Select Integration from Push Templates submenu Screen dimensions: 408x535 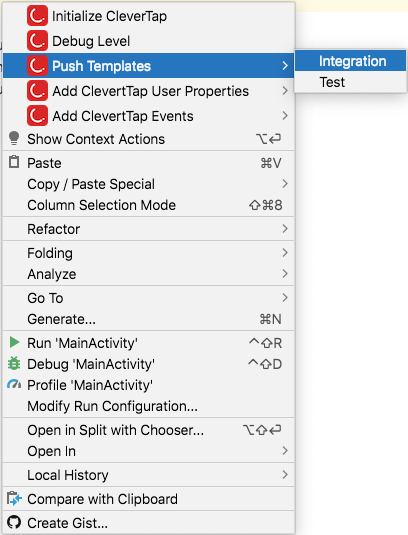(x=350, y=61)
